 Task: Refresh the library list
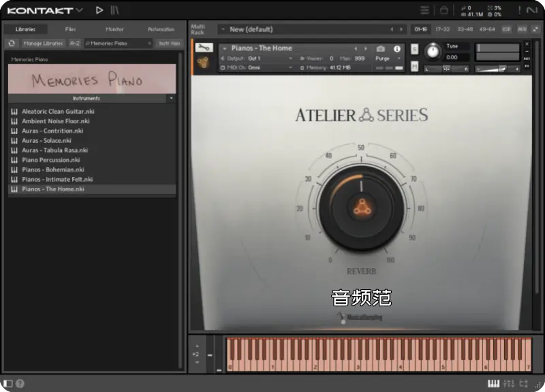(x=12, y=43)
